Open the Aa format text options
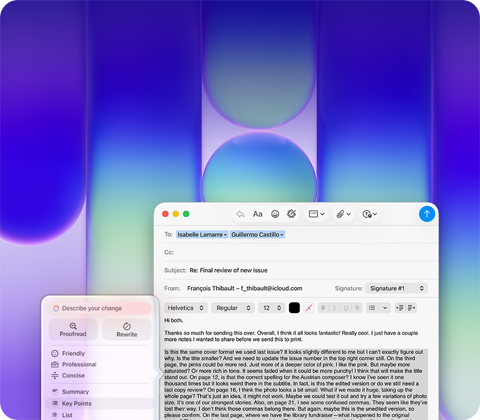The height and width of the screenshot is (420, 480). [257, 214]
